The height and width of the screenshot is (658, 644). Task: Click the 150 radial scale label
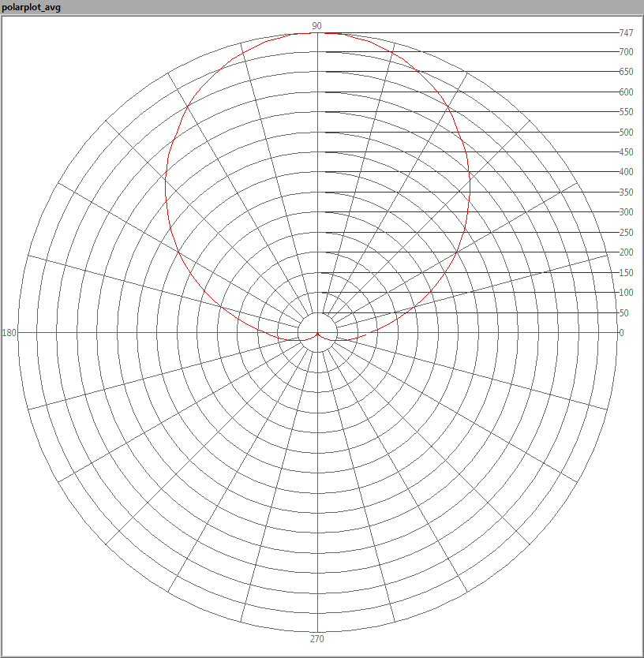click(626, 273)
